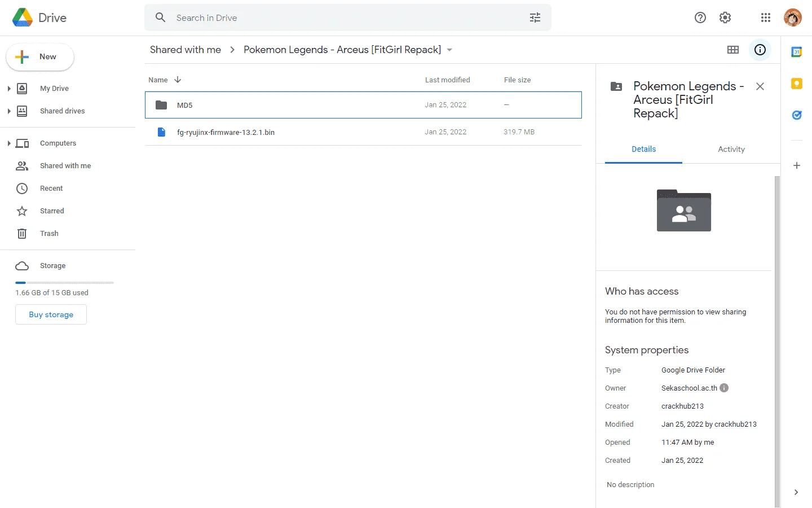Go to My Drive
The height and width of the screenshot is (508, 812).
(54, 89)
